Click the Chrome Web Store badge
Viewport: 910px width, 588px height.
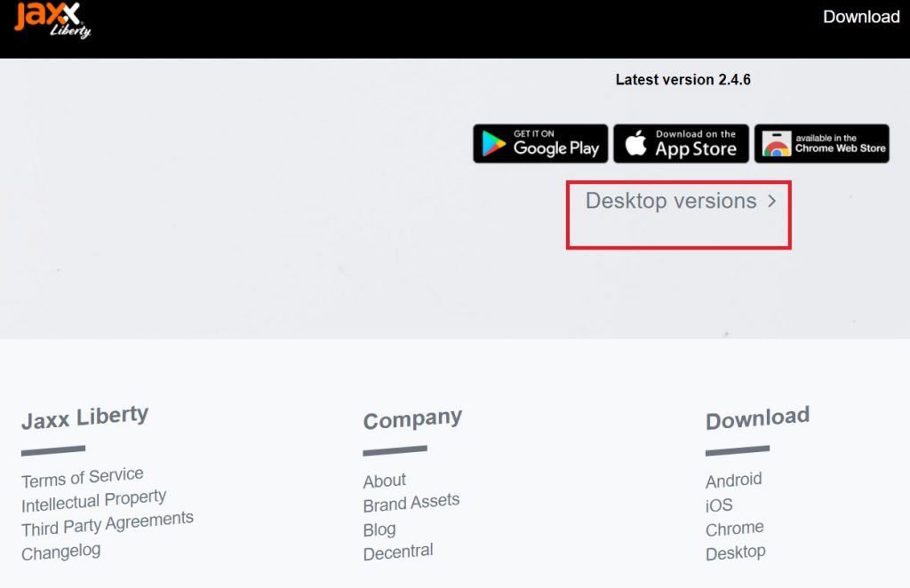click(822, 143)
